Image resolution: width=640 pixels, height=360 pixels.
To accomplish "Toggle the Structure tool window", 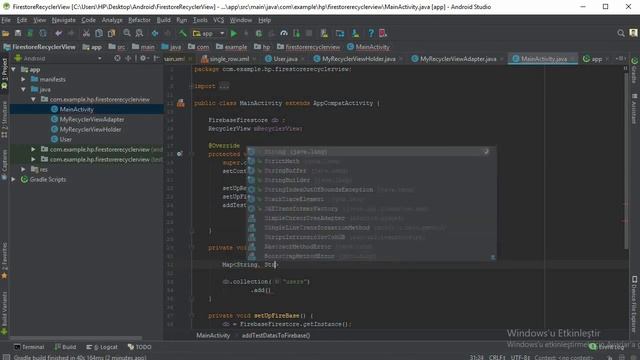I will tap(4, 119).
